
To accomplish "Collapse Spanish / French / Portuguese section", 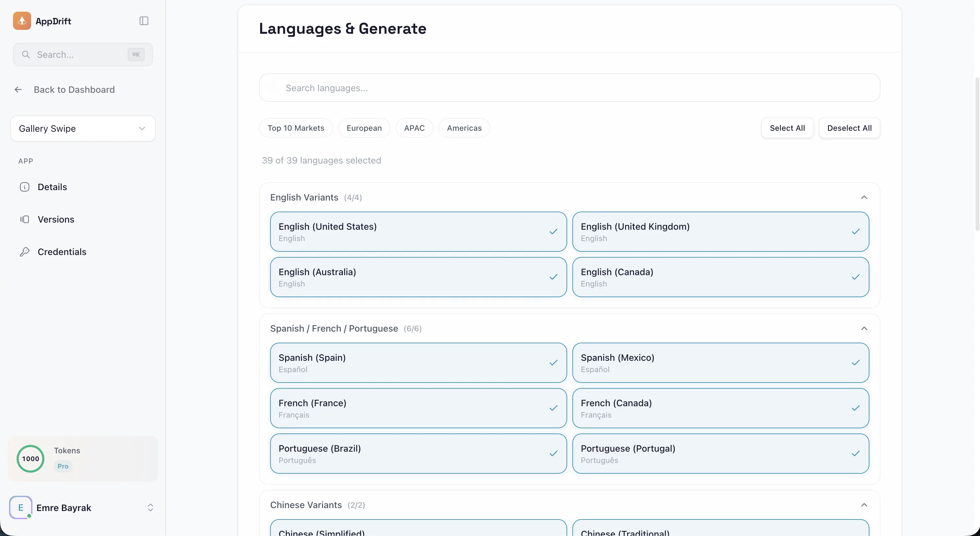I will (864, 329).
